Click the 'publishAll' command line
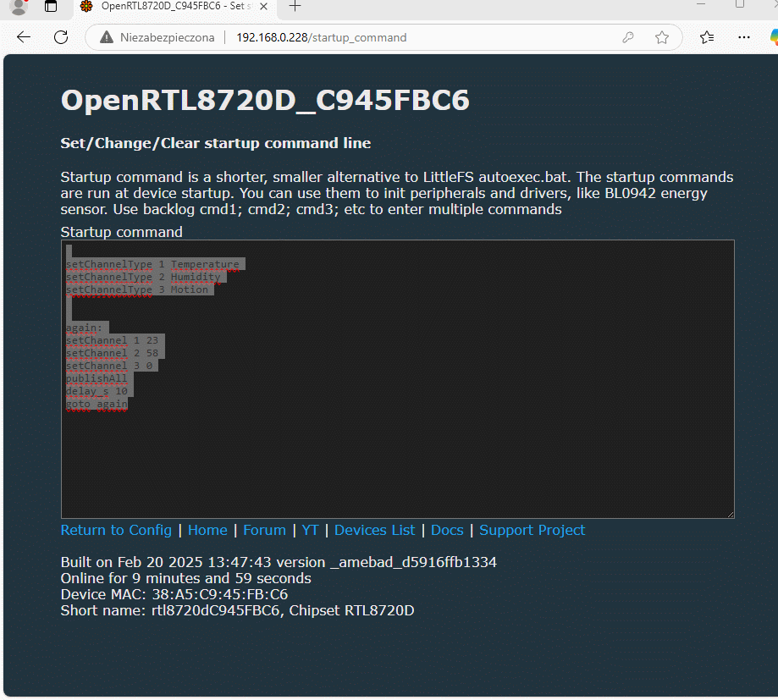778x700 pixels. coord(97,378)
